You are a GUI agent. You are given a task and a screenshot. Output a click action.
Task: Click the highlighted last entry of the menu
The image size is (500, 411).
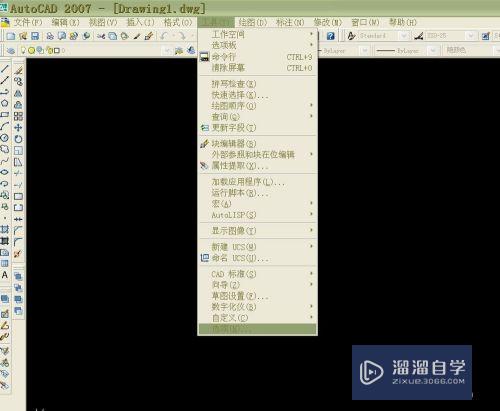coord(257,329)
